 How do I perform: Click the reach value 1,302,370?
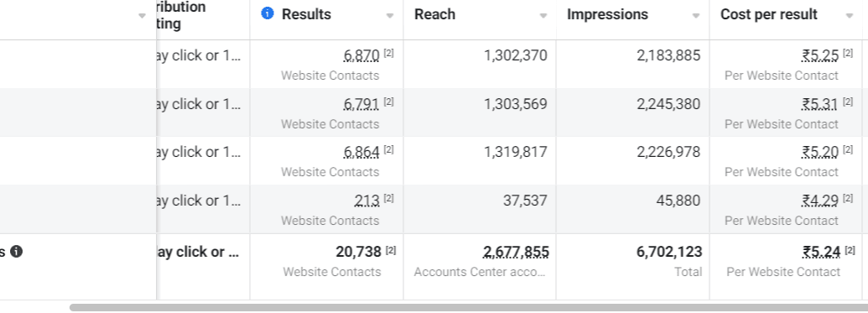click(x=516, y=55)
